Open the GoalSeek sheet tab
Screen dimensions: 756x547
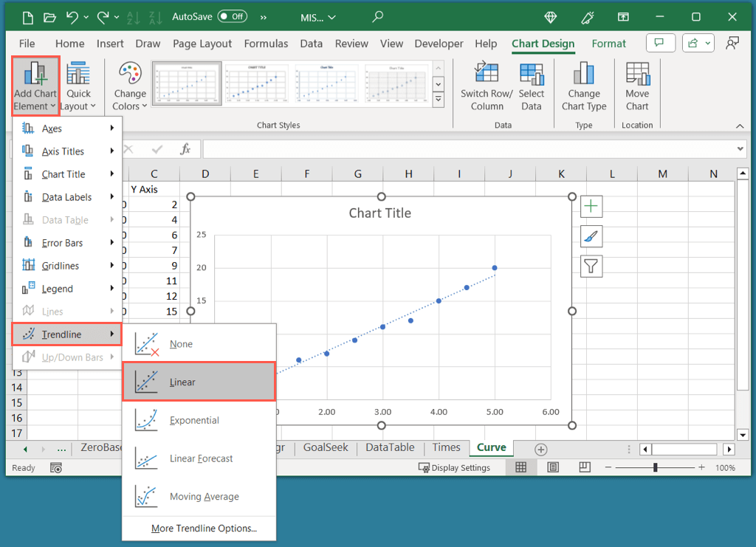pos(326,448)
